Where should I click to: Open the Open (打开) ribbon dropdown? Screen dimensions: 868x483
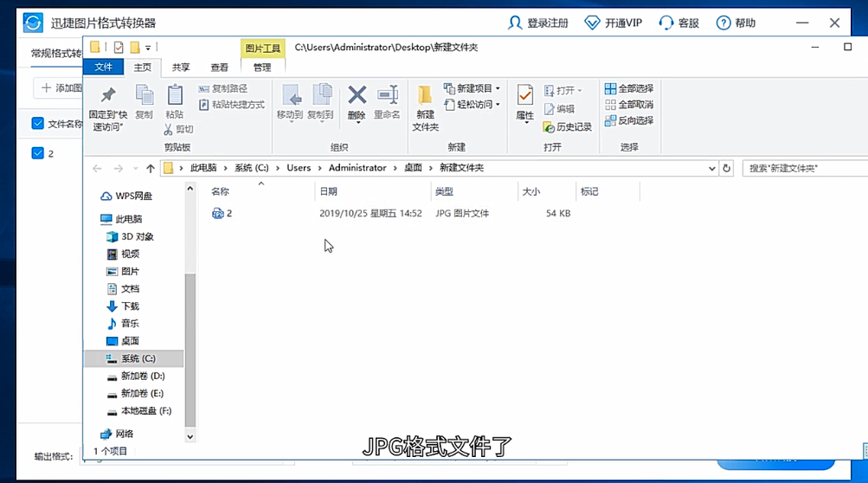pyautogui.click(x=563, y=90)
